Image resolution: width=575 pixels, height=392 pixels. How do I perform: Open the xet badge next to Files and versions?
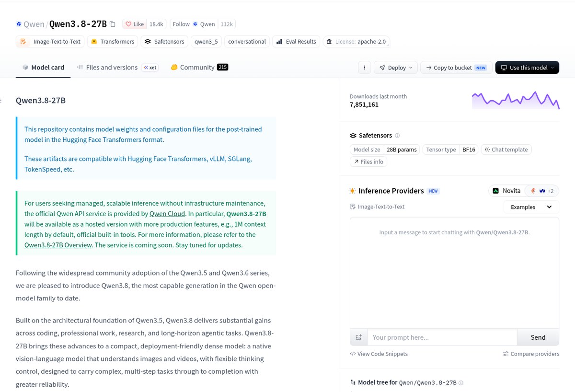[150, 68]
